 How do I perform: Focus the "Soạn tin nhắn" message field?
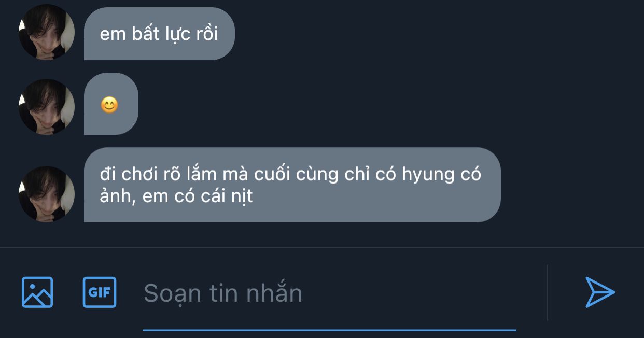[329, 293]
